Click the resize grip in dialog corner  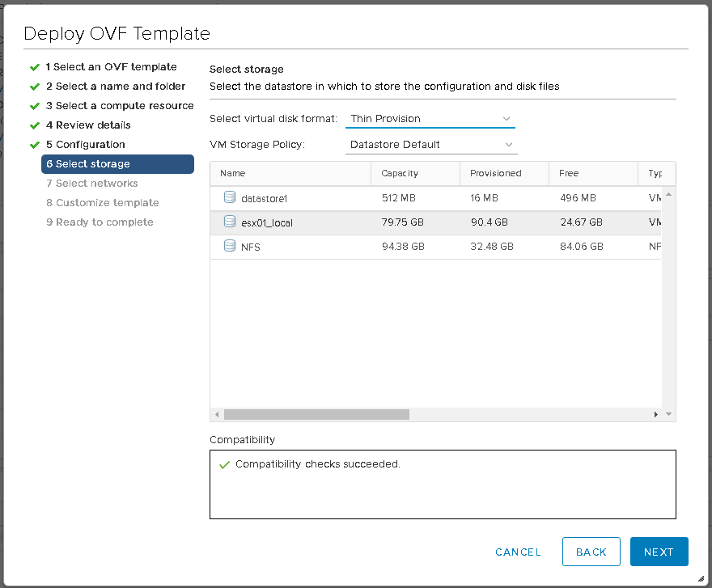(700, 578)
